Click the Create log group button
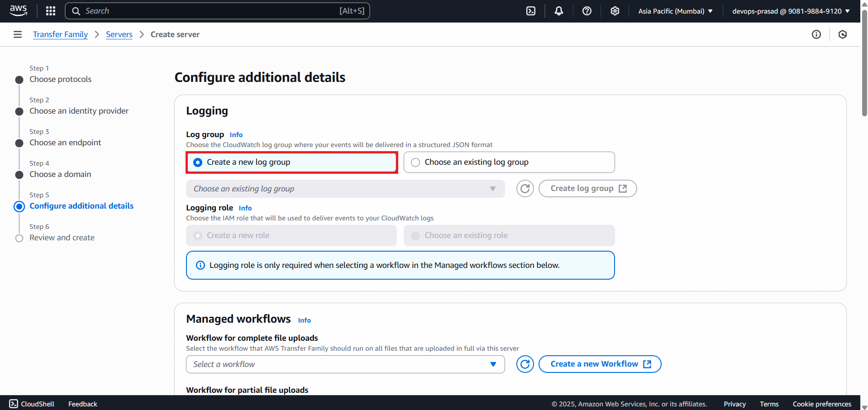 (587, 188)
